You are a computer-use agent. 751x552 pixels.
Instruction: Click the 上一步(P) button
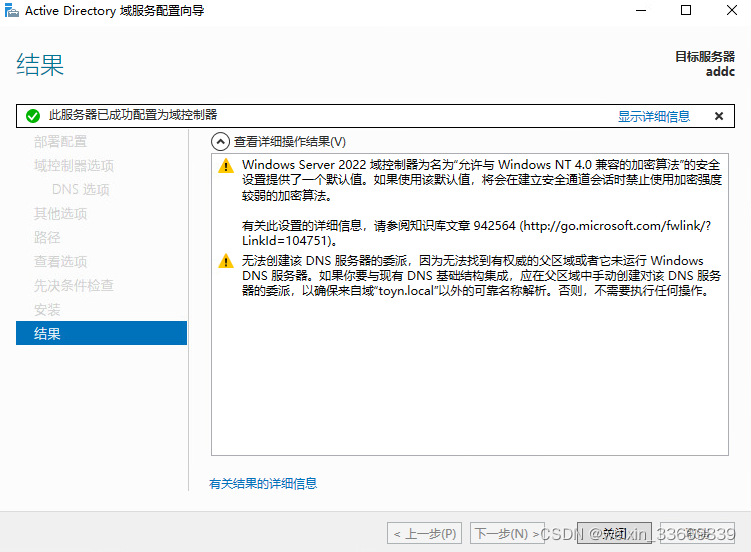click(424, 533)
